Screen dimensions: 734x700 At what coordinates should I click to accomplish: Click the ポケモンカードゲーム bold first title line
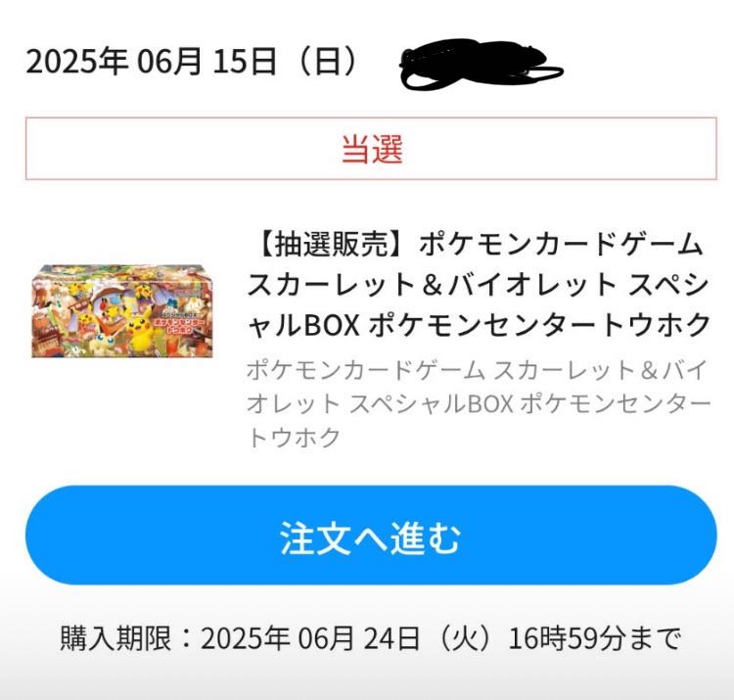[x=561, y=245]
